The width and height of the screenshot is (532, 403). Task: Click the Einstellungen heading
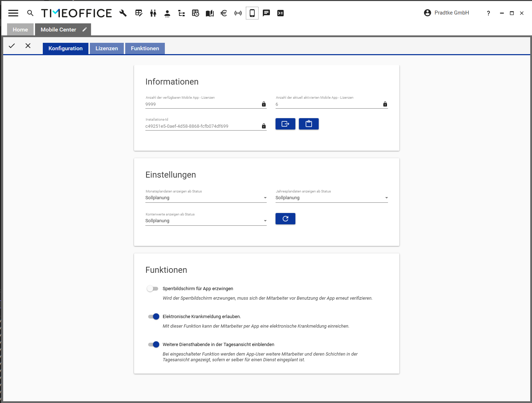coord(170,175)
